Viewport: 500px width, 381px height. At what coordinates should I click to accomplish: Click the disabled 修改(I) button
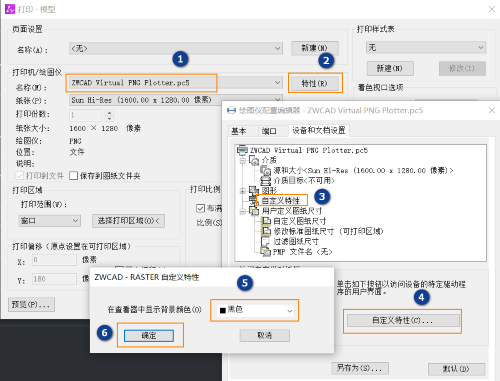[462, 68]
